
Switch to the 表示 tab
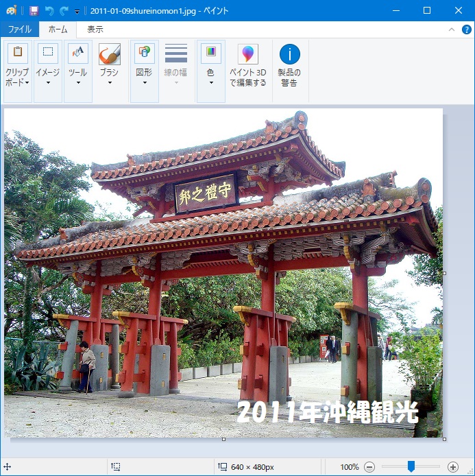(95, 29)
